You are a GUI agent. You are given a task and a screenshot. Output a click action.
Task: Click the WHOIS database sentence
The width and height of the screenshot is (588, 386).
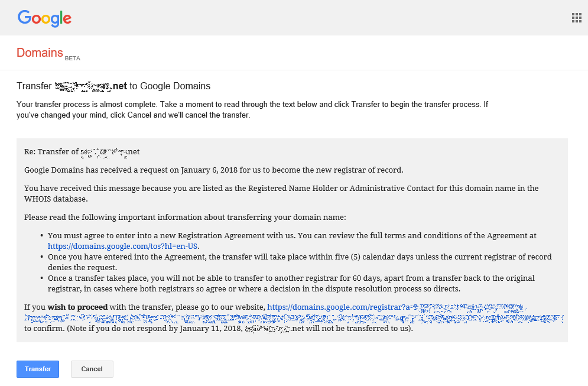click(x=281, y=193)
